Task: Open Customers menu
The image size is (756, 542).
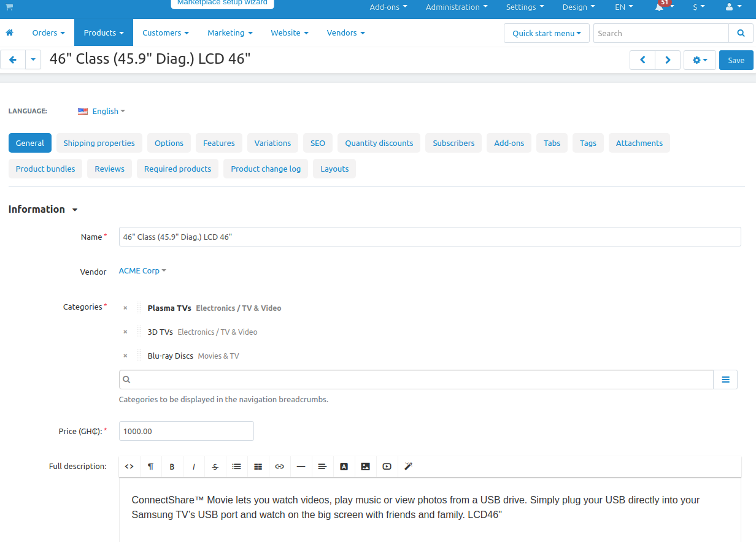Action: pyautogui.click(x=166, y=32)
